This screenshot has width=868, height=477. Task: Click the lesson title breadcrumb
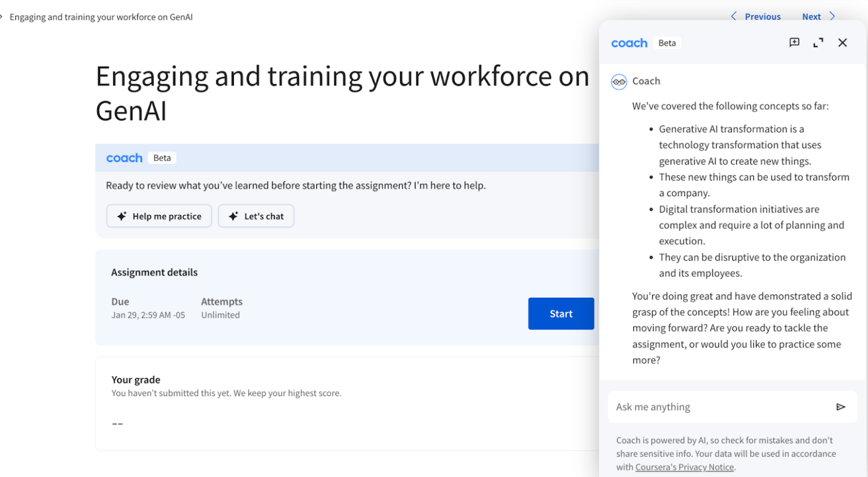point(101,16)
